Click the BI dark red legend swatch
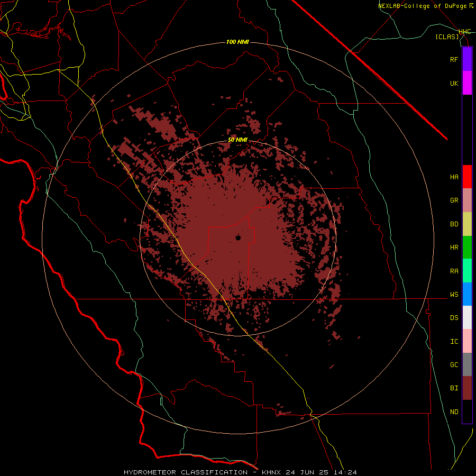The width and height of the screenshot is (476, 476). 467,388
